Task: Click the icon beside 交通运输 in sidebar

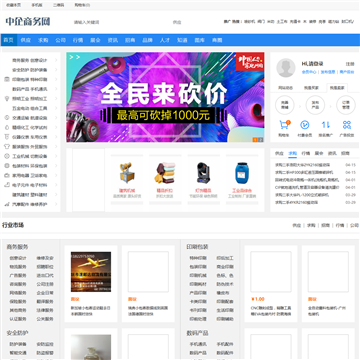Action: pyautogui.click(x=6, y=118)
